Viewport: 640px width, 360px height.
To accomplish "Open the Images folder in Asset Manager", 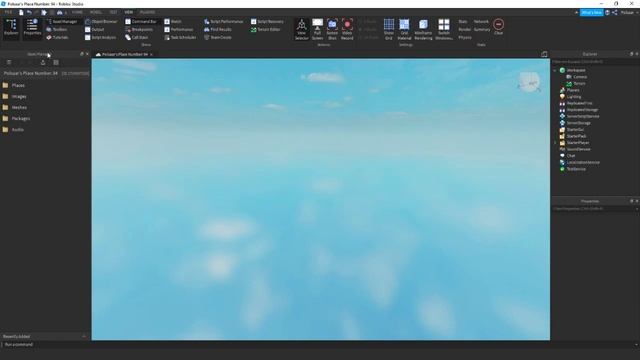I will pyautogui.click(x=14, y=96).
